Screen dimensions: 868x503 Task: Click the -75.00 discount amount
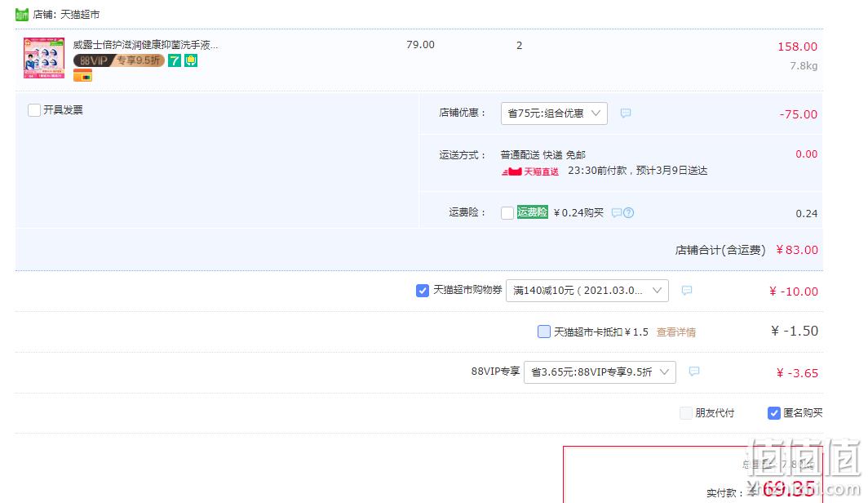pos(798,114)
